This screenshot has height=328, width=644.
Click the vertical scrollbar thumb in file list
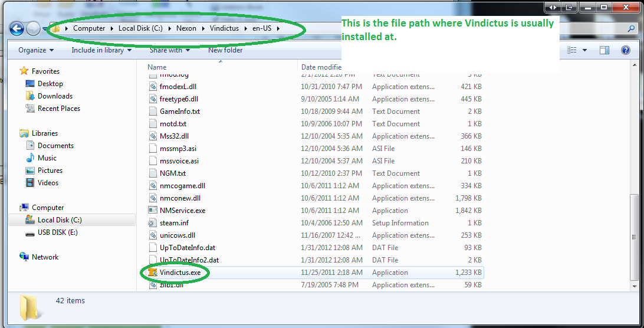(x=635, y=237)
